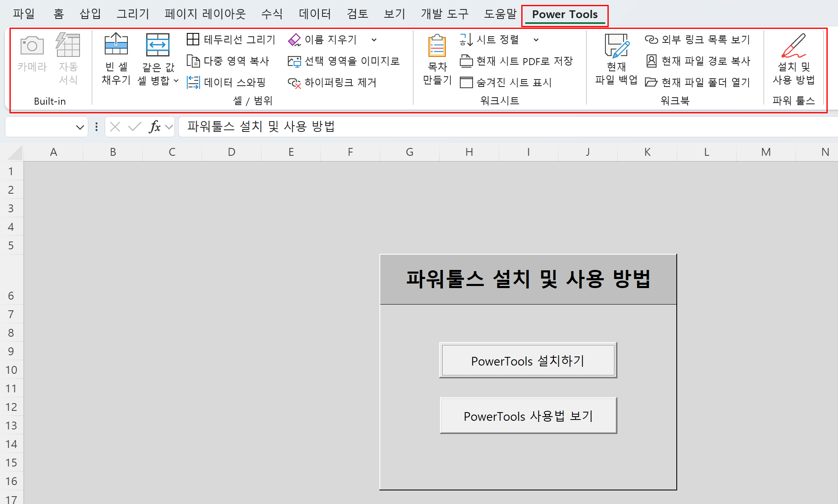The image size is (838, 504).
Task: Click the 같은 값 셀 병합 icon
Action: pyautogui.click(x=158, y=45)
